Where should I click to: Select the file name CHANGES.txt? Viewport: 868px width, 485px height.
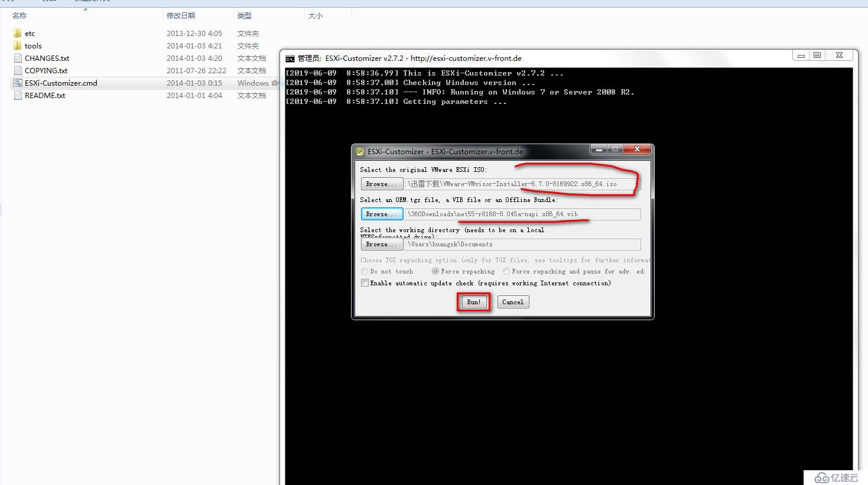point(47,58)
